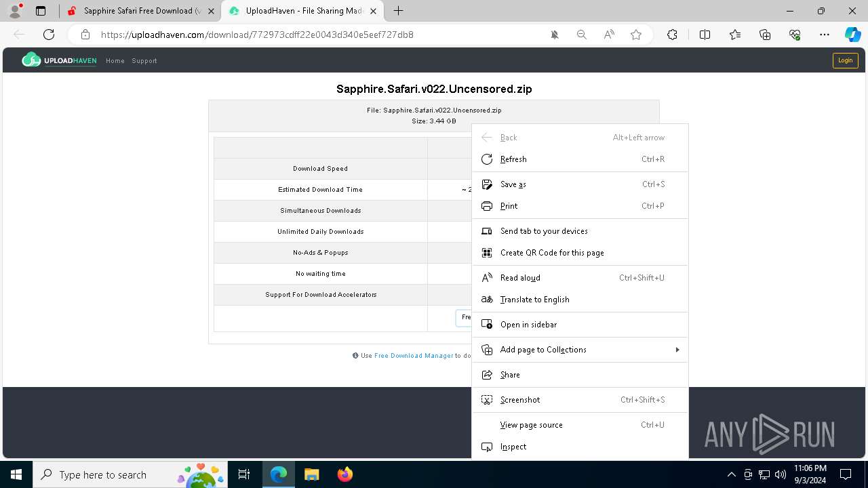Screen dimensions: 868x488
Task: Click the Size: 3.44 GB text
Action: coord(434,121)
